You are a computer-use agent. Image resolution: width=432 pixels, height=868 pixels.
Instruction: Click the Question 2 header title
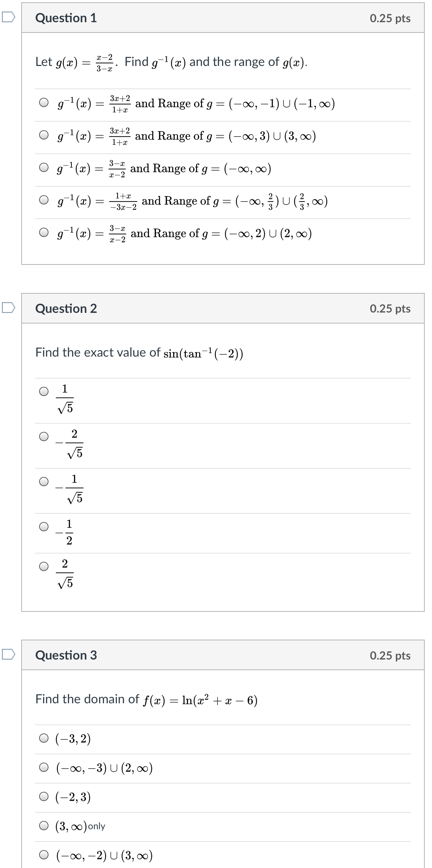point(66,308)
